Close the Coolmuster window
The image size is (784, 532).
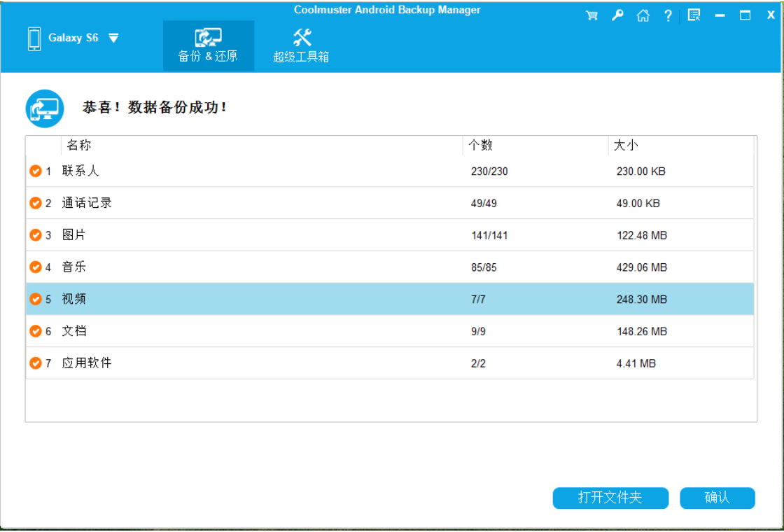tap(771, 15)
